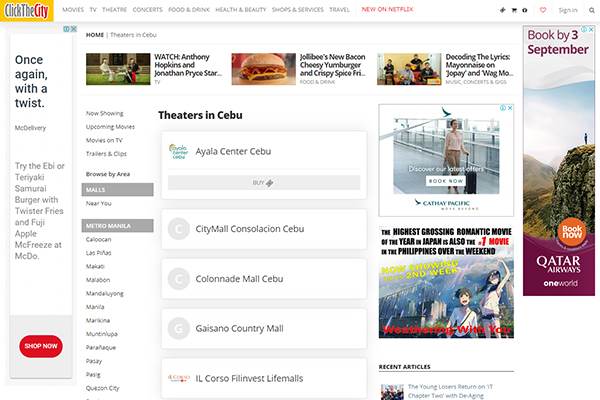
Task: Click the ClickTheCity logo
Action: click(x=26, y=10)
